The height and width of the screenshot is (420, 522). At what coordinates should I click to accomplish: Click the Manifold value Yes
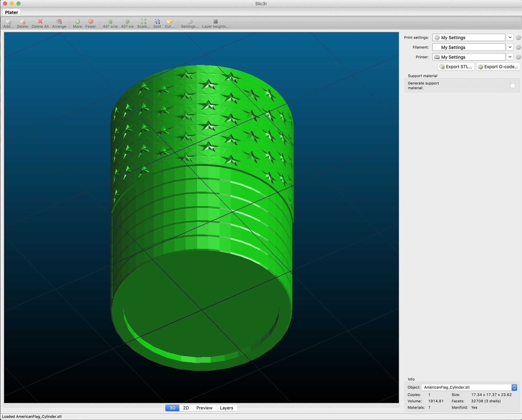474,407
